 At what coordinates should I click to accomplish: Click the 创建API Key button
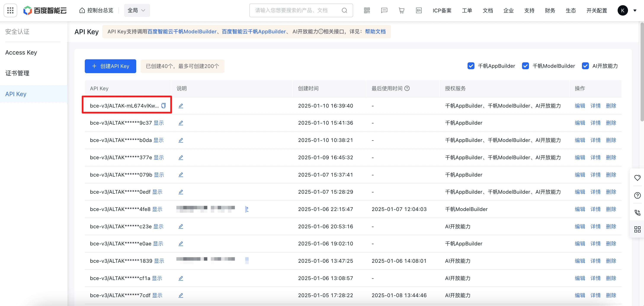(110, 66)
